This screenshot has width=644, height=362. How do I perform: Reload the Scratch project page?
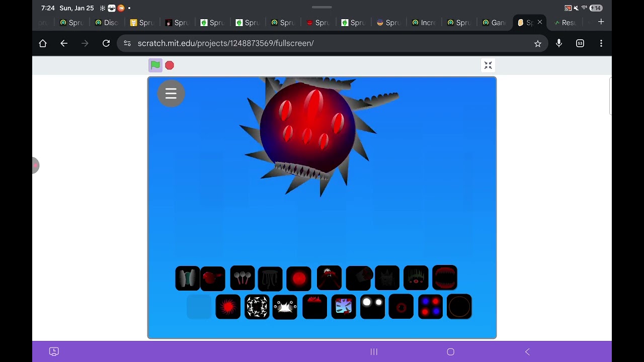click(106, 43)
